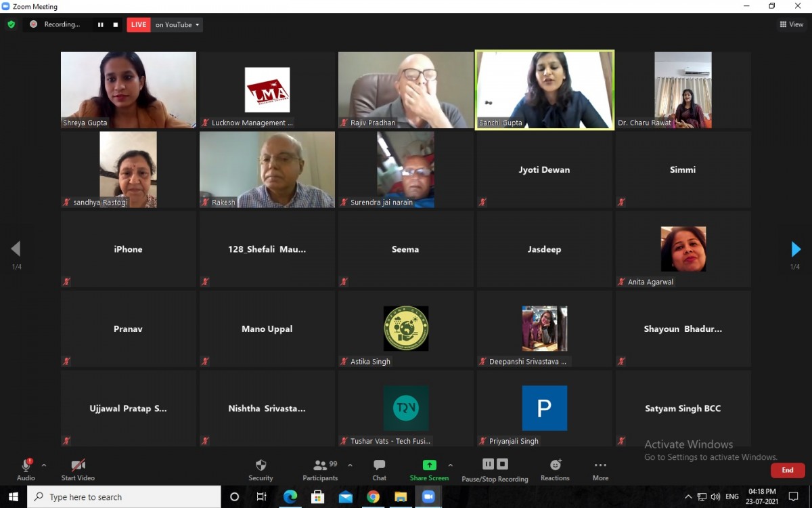Select Priyanjali Singh's P avatar

[545, 408]
